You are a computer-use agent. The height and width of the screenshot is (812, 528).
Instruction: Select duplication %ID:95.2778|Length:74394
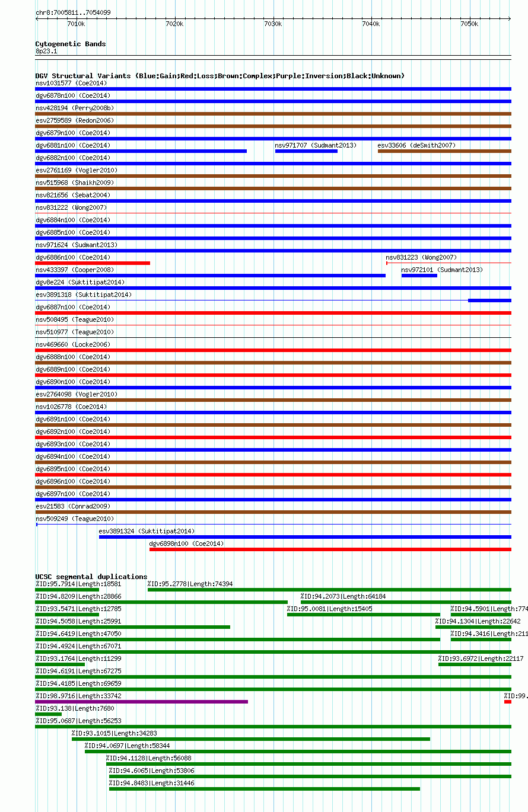(x=190, y=584)
